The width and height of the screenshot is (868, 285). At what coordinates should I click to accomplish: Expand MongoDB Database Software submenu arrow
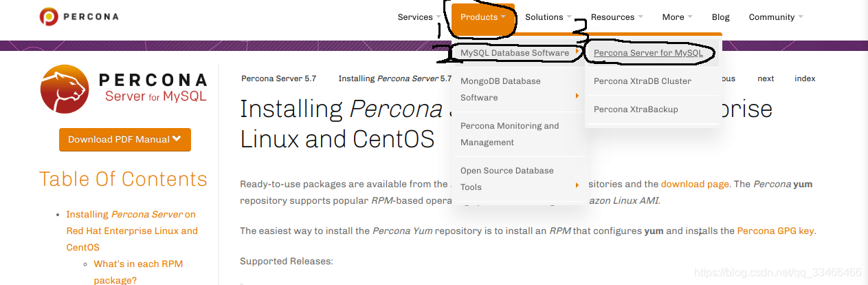click(577, 96)
